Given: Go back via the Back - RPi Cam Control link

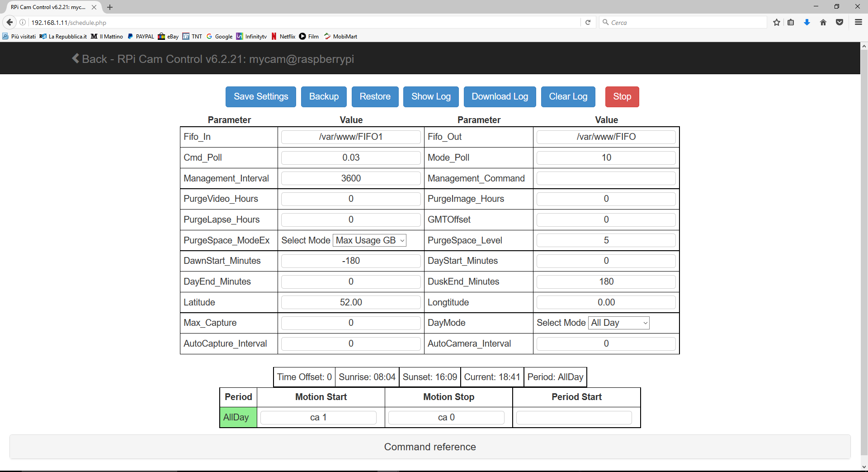Looking at the screenshot, I should (213, 59).
